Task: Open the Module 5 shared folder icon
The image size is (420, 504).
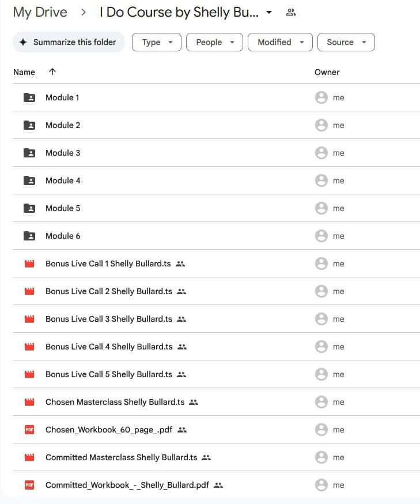Action: pos(29,208)
